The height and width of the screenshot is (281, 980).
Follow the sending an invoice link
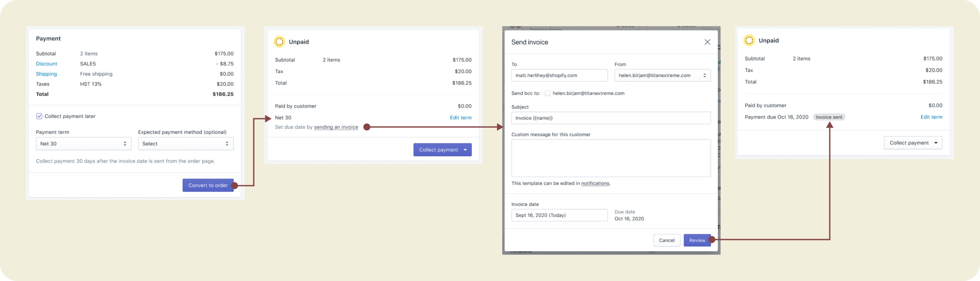336,127
